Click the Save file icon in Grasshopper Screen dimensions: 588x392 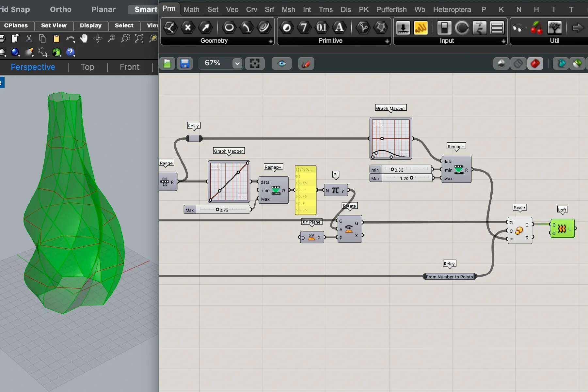pyautogui.click(x=185, y=63)
